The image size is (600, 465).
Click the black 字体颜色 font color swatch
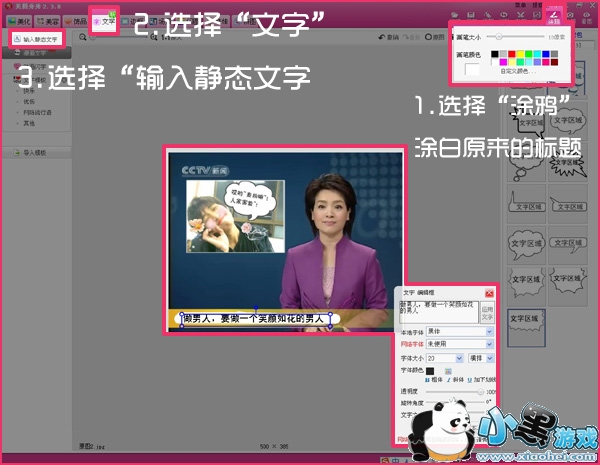pos(432,369)
